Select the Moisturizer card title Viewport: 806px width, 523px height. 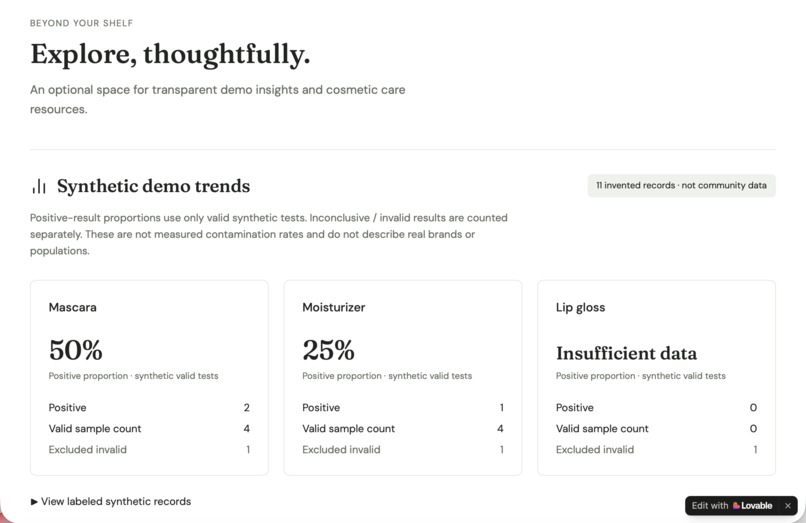tap(334, 308)
